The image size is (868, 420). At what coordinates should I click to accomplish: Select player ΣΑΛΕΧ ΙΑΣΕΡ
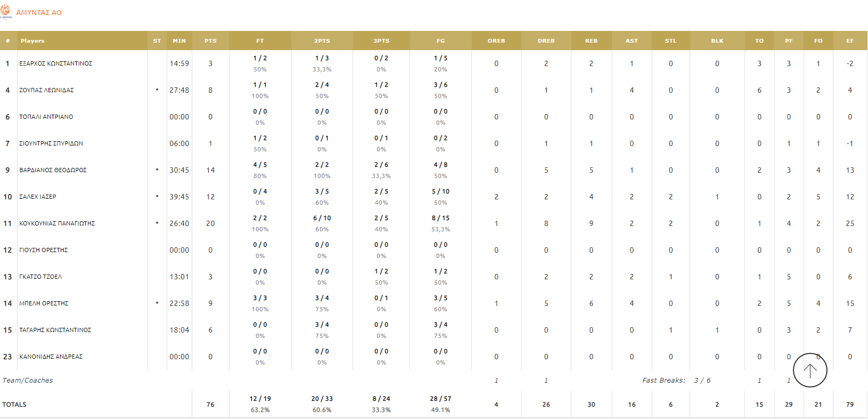pos(38,197)
